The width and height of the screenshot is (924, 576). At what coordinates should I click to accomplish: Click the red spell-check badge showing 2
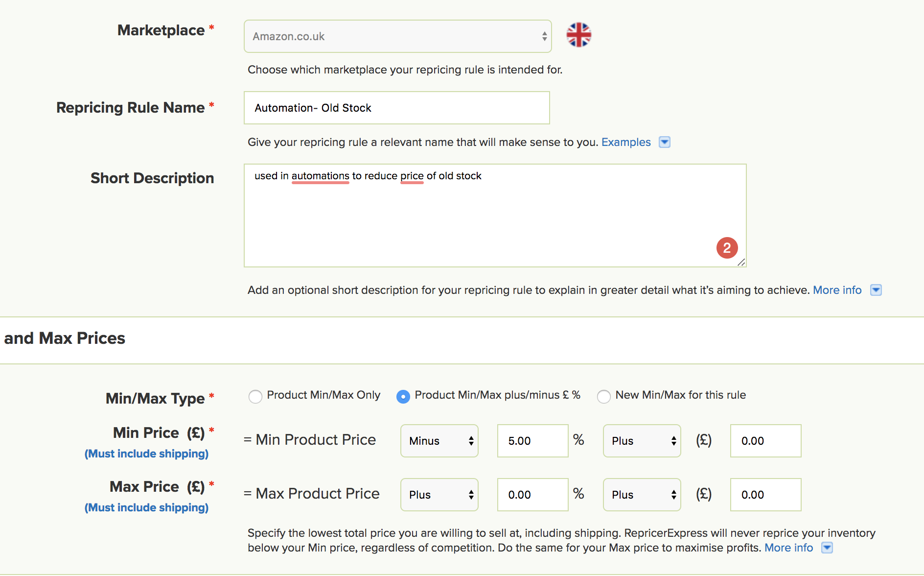(727, 248)
